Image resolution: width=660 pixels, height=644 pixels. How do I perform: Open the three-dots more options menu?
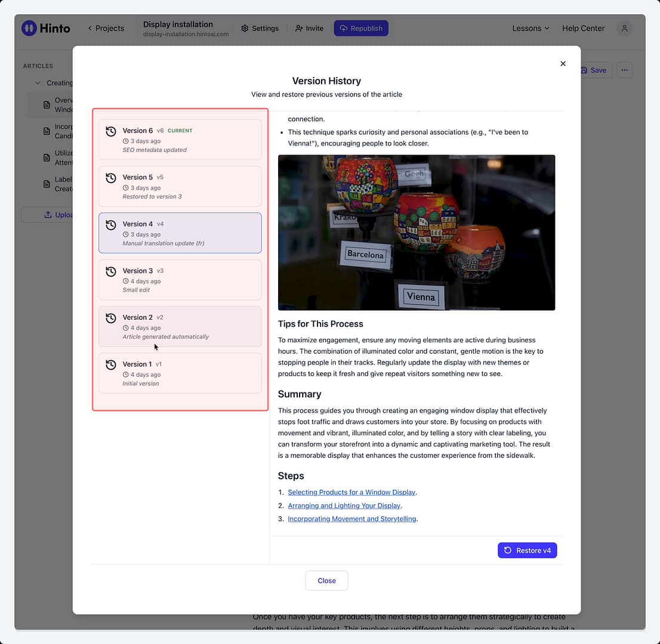coord(624,70)
